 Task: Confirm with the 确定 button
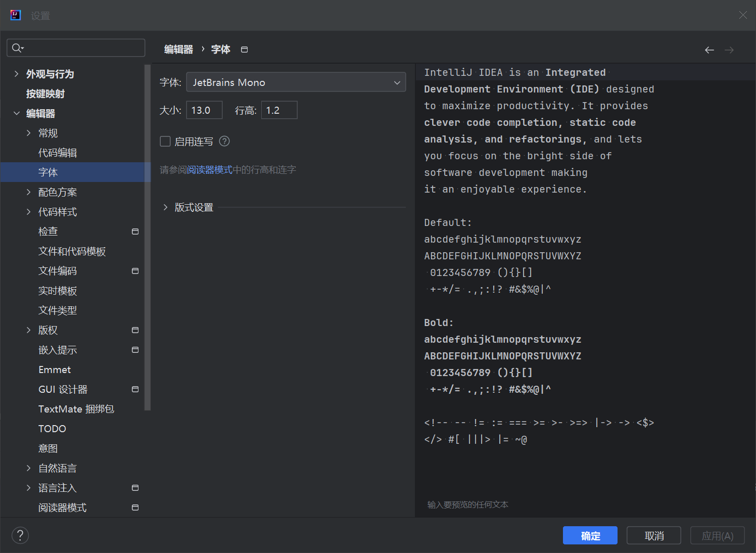[590, 535]
